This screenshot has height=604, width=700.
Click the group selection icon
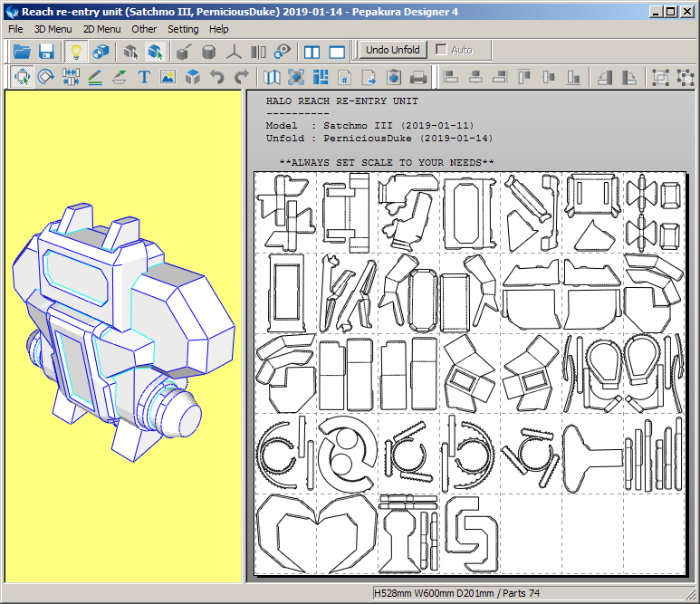[660, 77]
